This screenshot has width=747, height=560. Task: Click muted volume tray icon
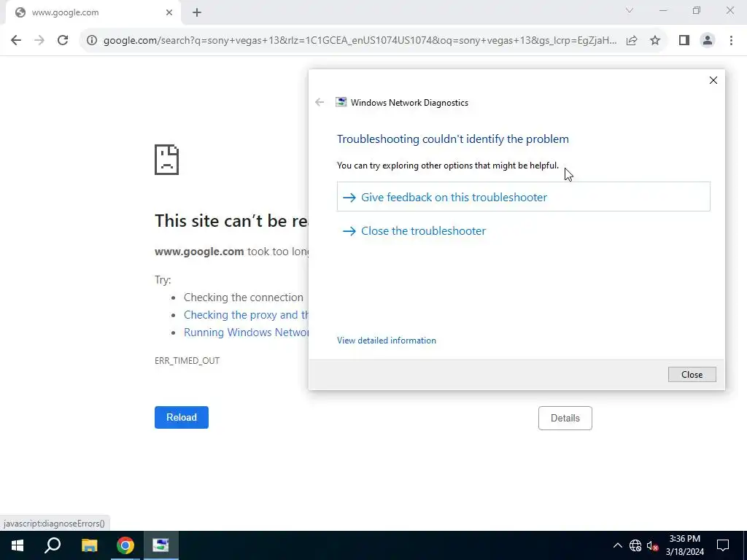[652, 545]
